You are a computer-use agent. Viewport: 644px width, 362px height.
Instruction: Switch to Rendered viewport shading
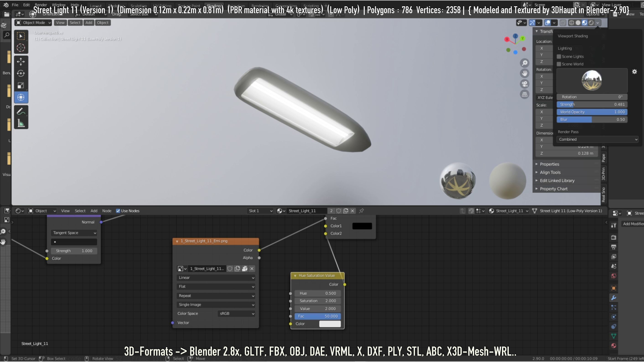coord(591,23)
